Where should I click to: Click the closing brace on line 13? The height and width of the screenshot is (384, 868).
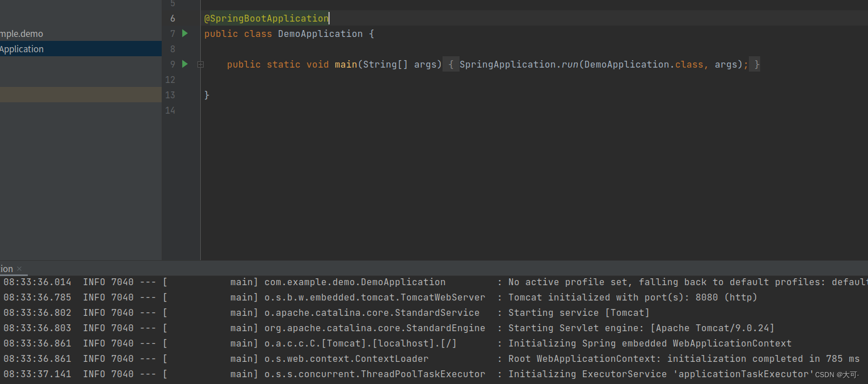tap(207, 95)
